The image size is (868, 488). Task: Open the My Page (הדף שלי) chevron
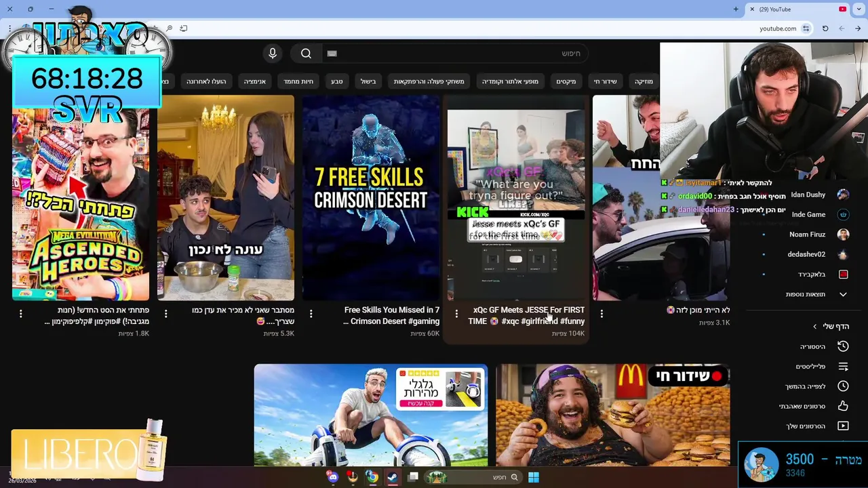tap(815, 327)
